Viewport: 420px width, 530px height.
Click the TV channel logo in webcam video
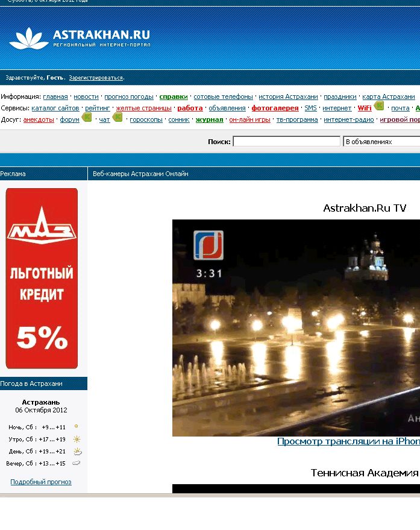[x=208, y=245]
